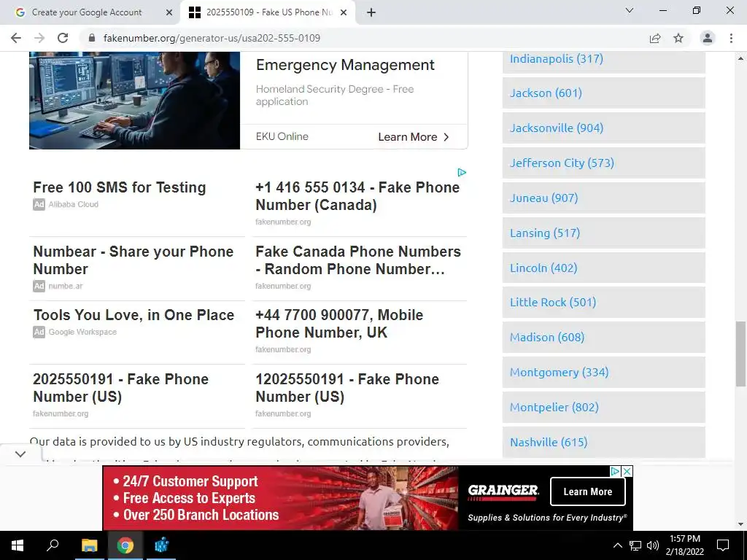Click the page vertical scrollbar thumb
Screen dimensions: 747x560
tap(740, 354)
